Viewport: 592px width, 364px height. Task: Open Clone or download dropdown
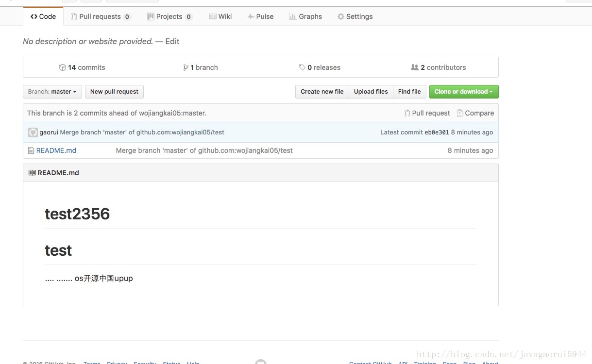coord(464,92)
